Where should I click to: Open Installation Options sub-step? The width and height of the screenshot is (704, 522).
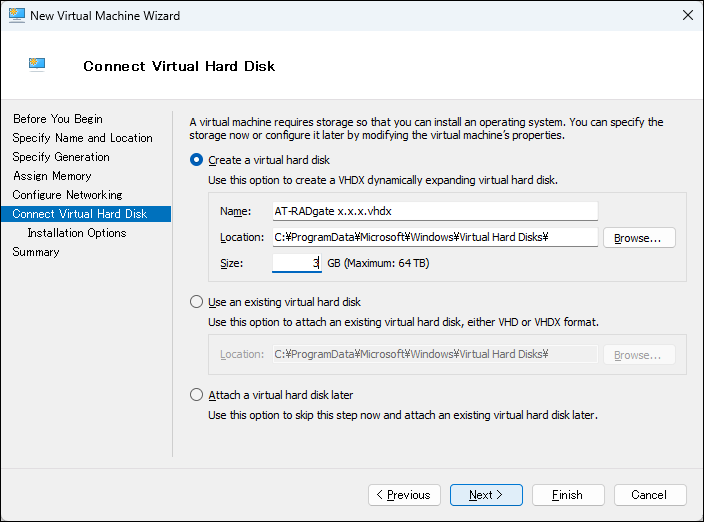point(76,233)
